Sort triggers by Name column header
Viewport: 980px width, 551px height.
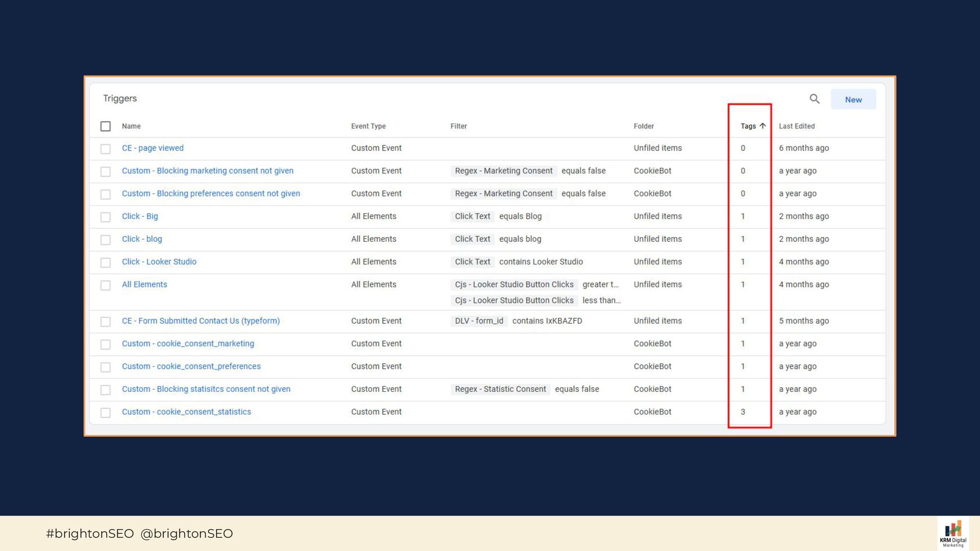pos(131,127)
